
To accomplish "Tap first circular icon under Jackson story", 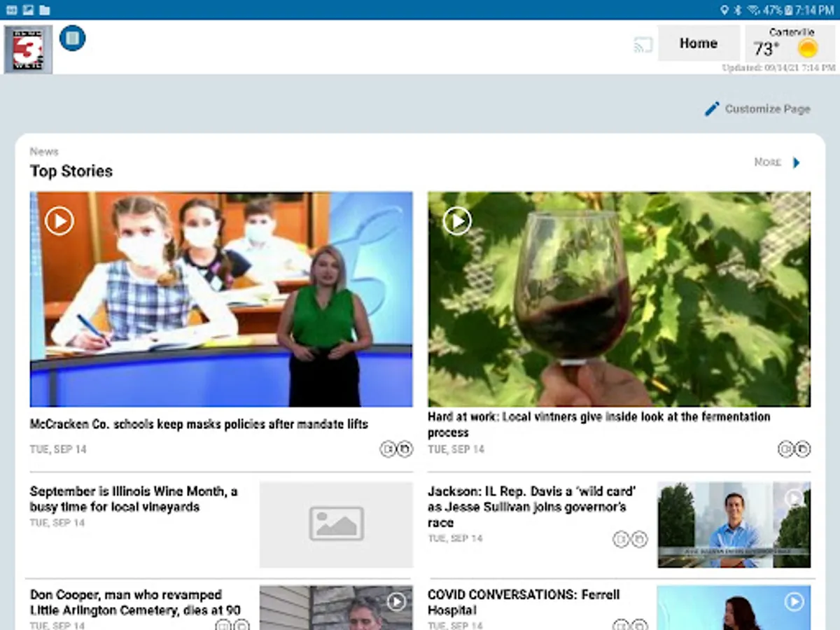I will (621, 539).
